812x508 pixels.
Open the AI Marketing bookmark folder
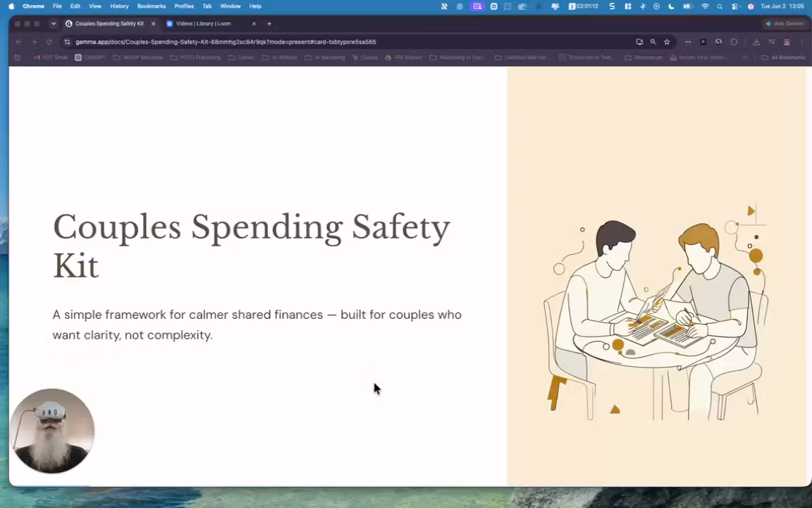325,58
